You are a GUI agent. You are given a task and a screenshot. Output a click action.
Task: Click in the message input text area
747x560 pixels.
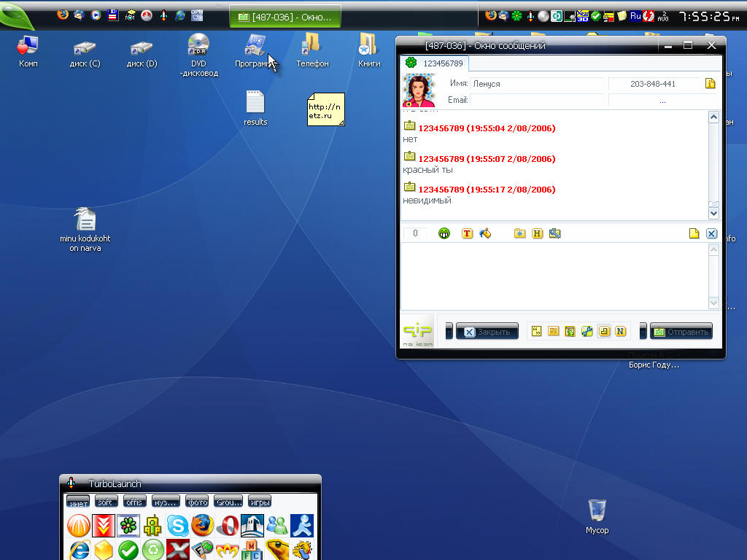(x=554, y=276)
